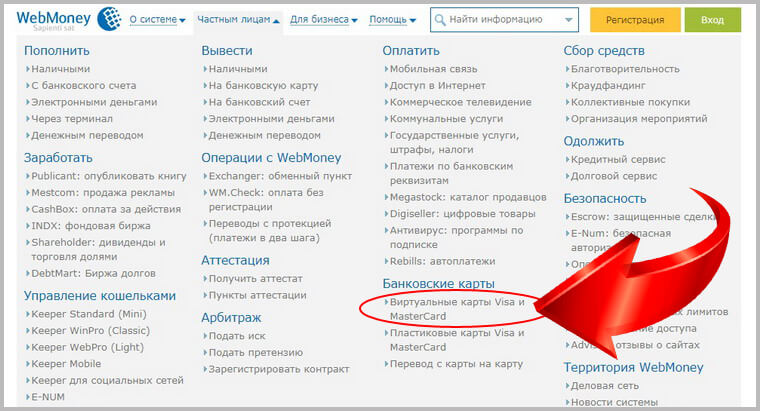Open 'Megastock: каталог продавцов' link

[468, 197]
